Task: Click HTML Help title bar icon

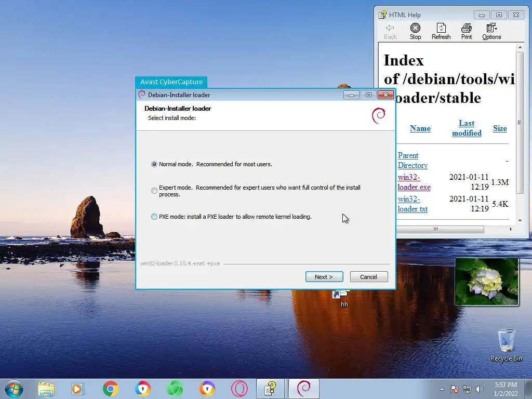Action: [383, 15]
